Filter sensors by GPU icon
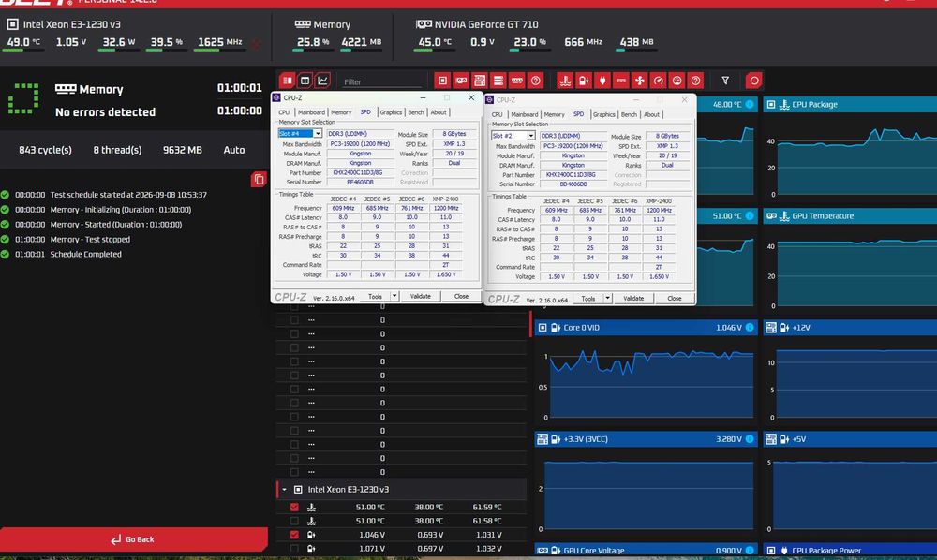This screenshot has width=937, height=560. click(461, 81)
